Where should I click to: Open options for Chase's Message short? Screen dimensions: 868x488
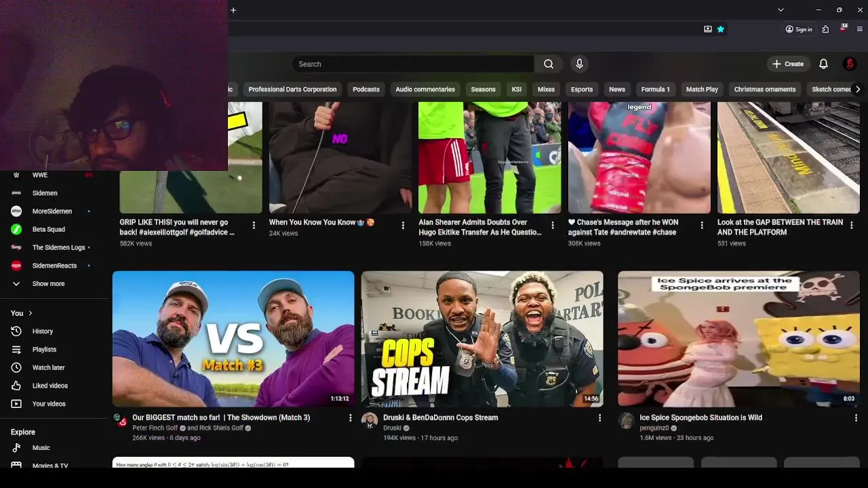[x=702, y=226]
